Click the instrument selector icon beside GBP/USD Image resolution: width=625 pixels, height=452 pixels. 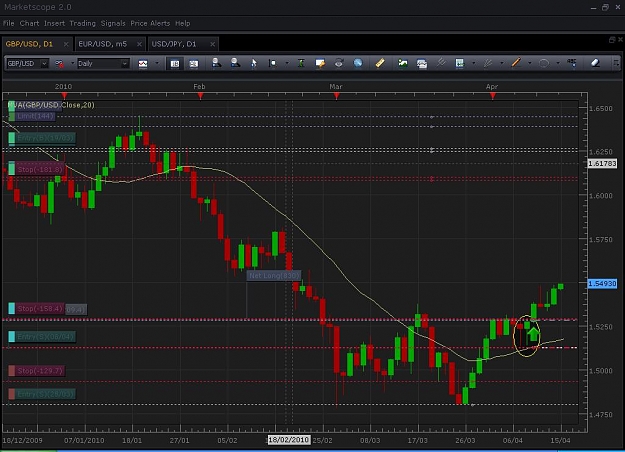click(x=59, y=63)
